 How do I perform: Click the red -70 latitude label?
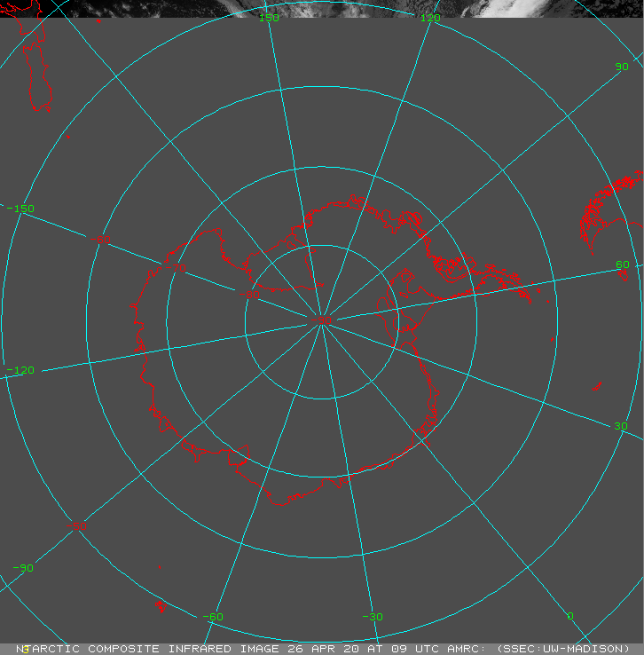pyautogui.click(x=176, y=268)
